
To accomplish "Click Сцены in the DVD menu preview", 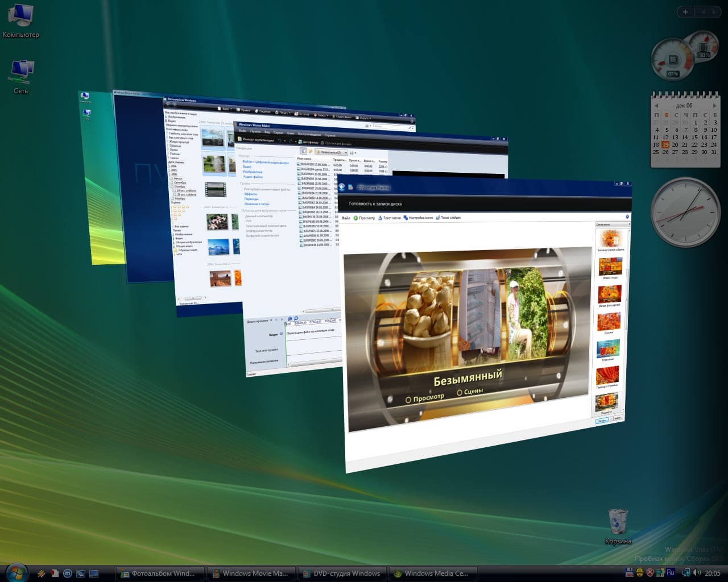I will coord(470,392).
